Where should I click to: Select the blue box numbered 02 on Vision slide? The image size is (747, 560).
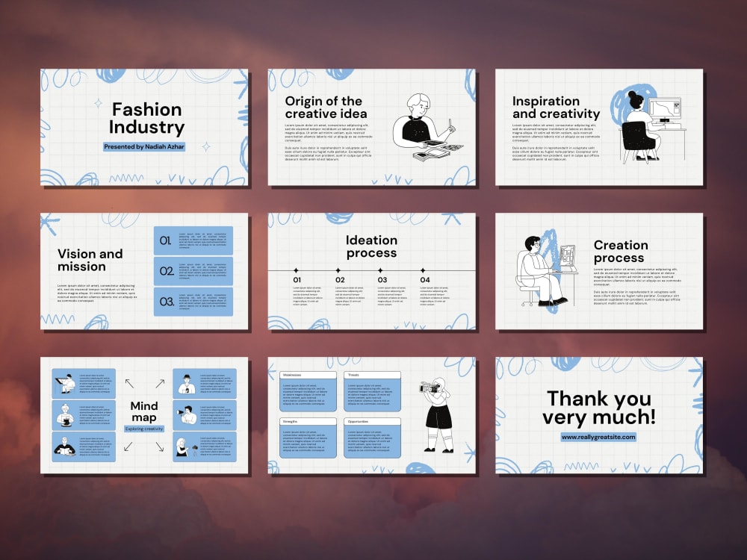click(x=193, y=271)
